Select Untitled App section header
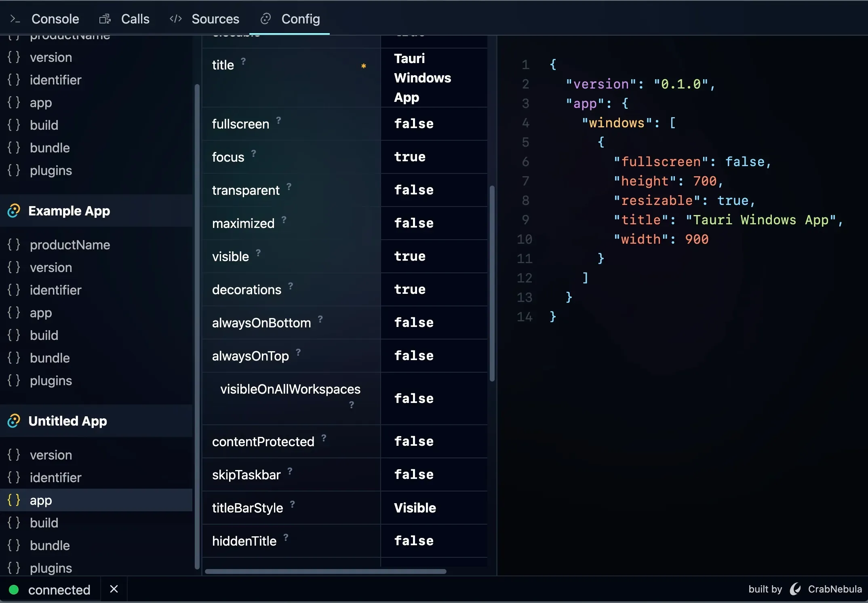The width and height of the screenshot is (868, 603). point(96,421)
